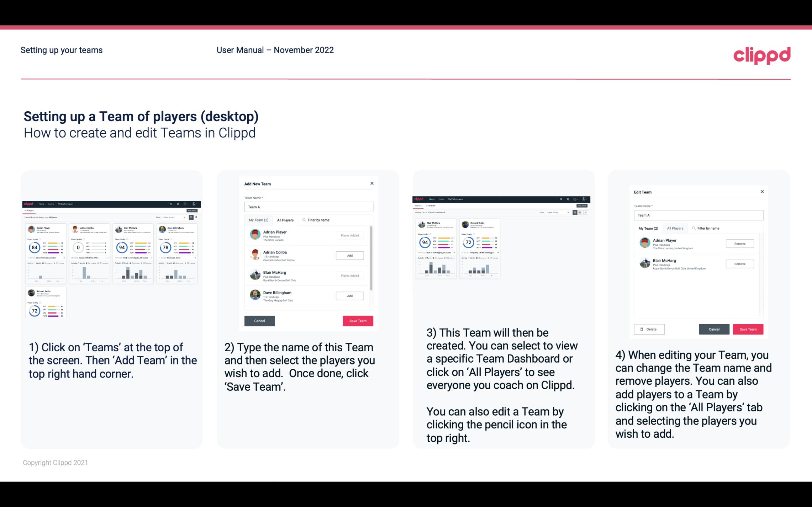Screen dimensions: 812x507
Task: Click Cancel button in Edit Team dialog
Action: [x=714, y=329]
